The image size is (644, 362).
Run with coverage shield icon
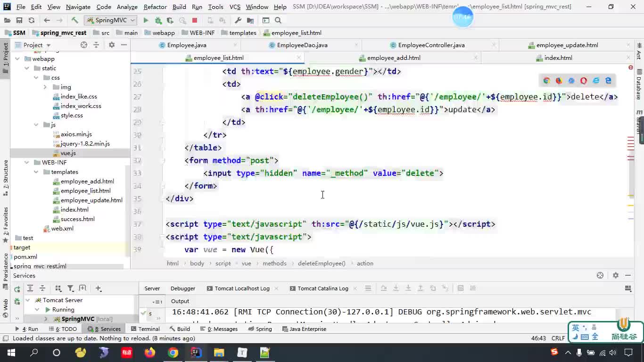click(170, 20)
